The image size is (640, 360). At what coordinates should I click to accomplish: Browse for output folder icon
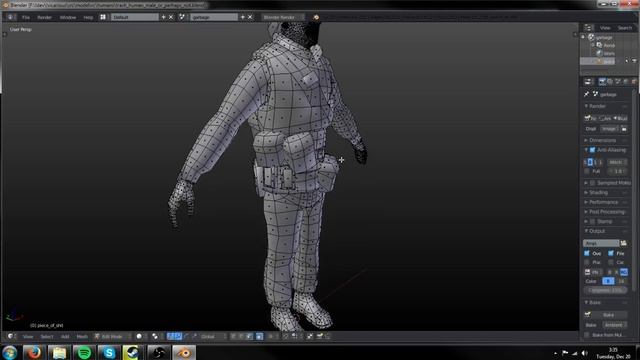click(624, 243)
